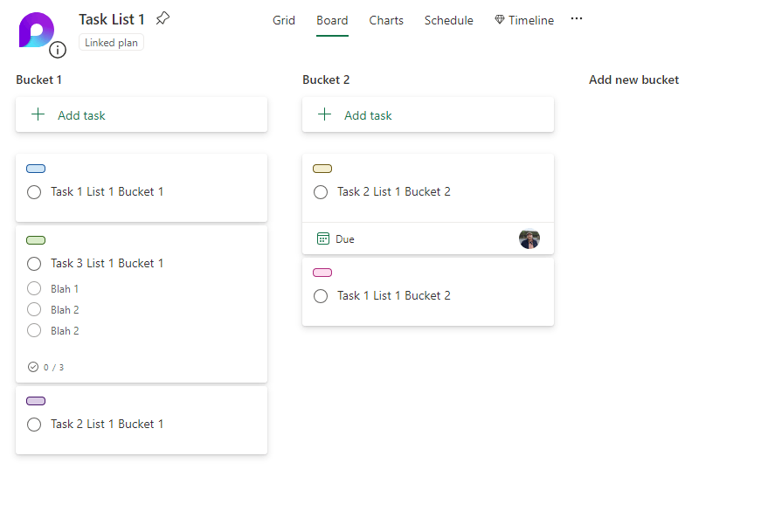Image resolution: width=761 pixels, height=532 pixels.
Task: Open the more views ellipsis menu
Action: tap(577, 19)
